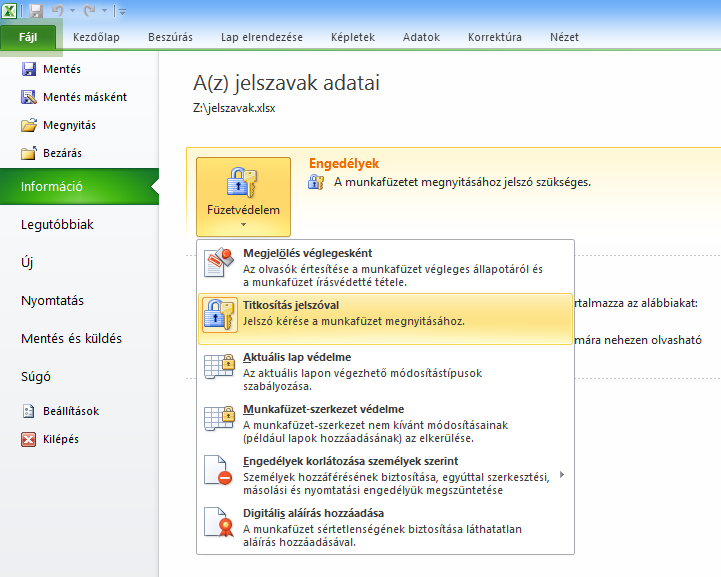Click the Mentés másként icon

29,97
